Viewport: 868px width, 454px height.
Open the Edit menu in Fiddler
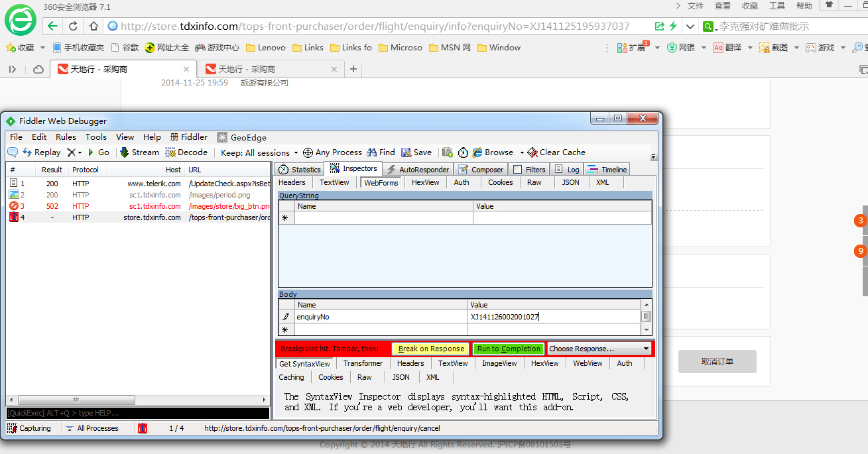pos(39,137)
